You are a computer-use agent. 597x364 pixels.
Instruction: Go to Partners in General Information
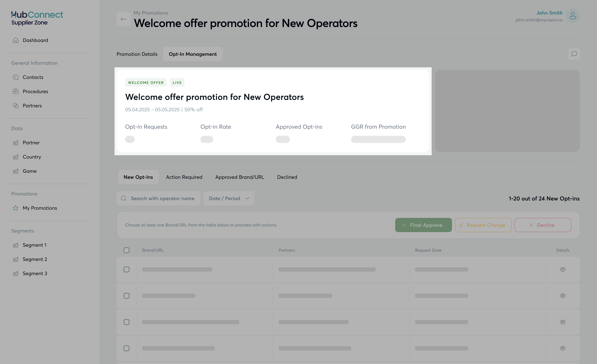coord(32,106)
